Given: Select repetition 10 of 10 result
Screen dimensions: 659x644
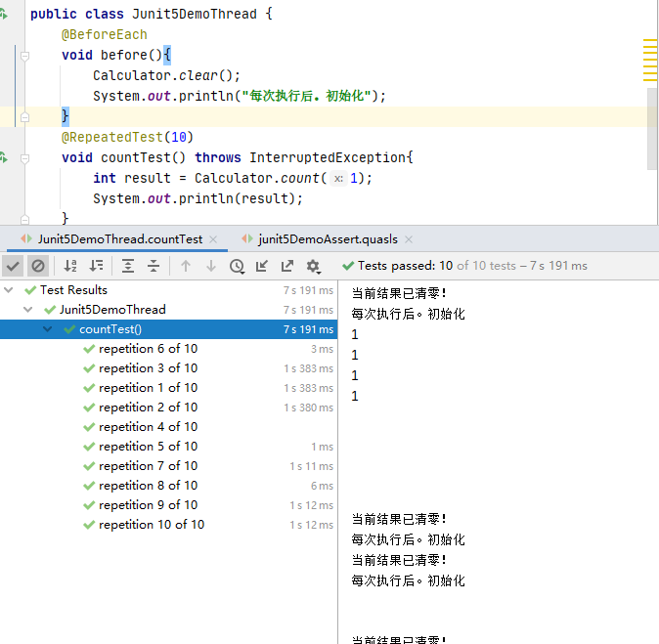Looking at the screenshot, I should [152, 525].
